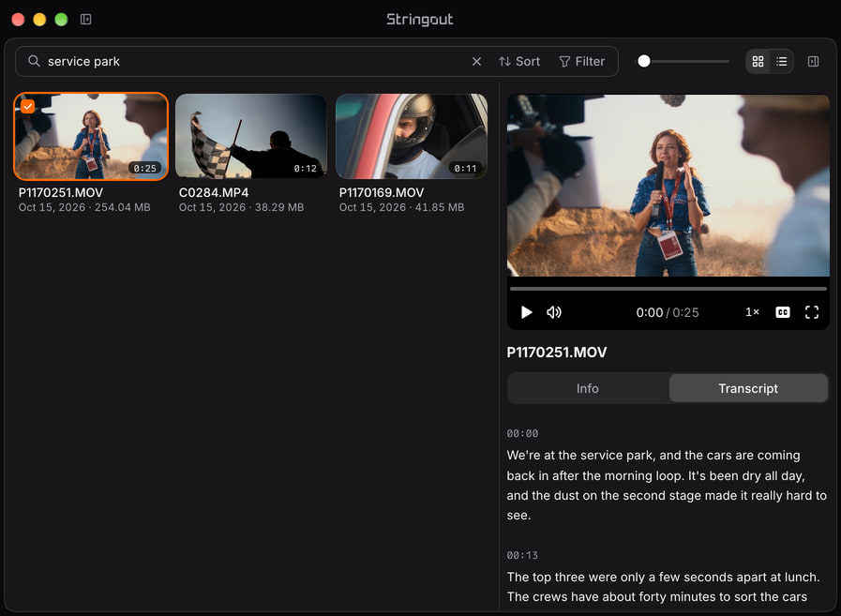Click the C0284.MP4 file name
This screenshot has height=616, width=841.
[214, 192]
